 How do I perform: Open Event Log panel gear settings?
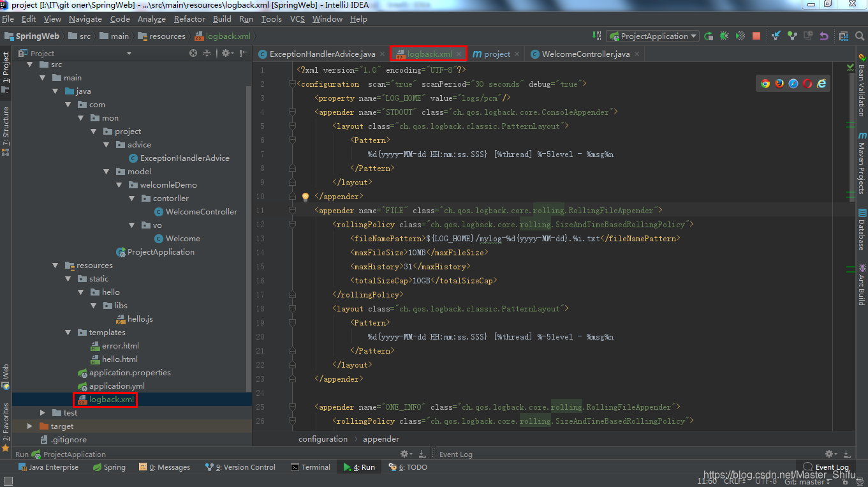[832, 454]
